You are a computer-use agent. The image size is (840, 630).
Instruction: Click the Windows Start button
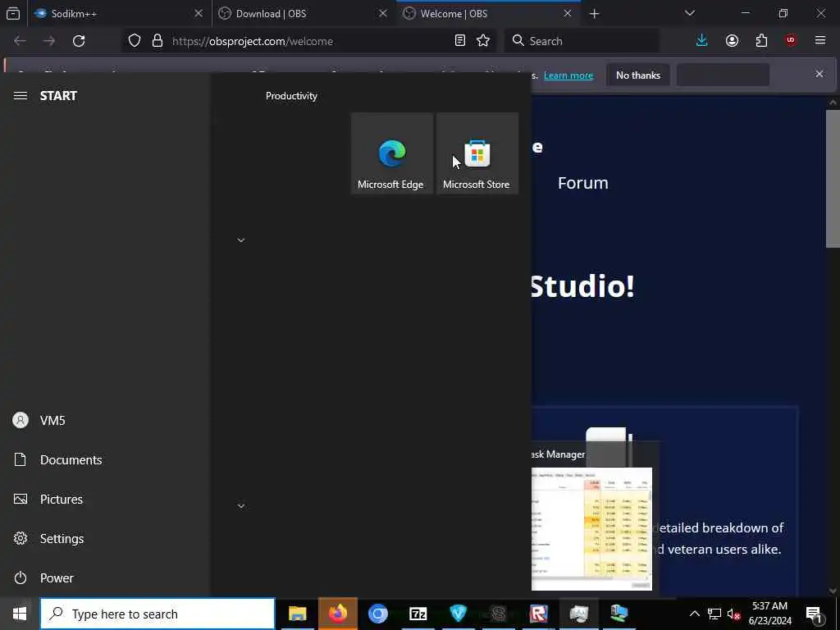pyautogui.click(x=20, y=614)
